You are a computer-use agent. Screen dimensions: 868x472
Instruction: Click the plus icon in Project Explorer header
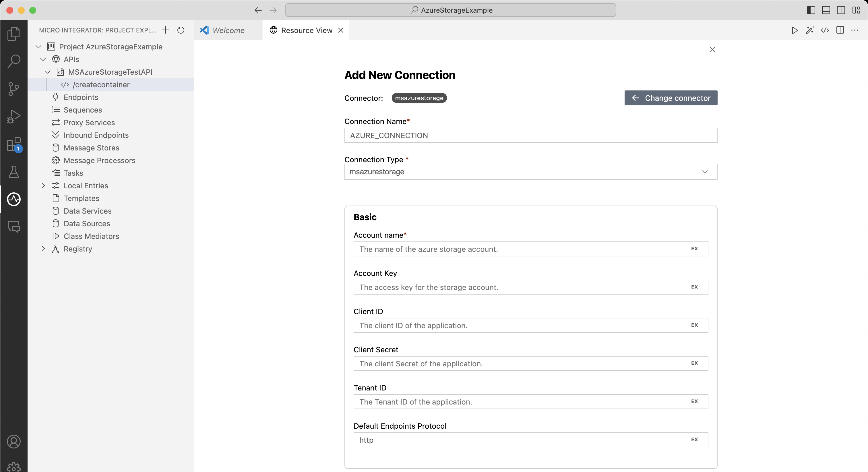pos(165,30)
